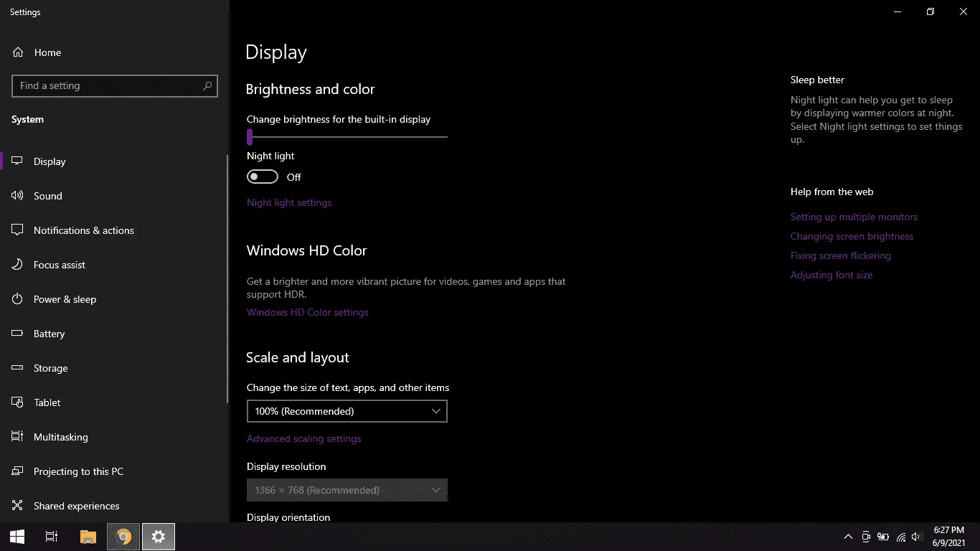Click the magnifier icon in search box
This screenshot has width=980, height=551.
tap(207, 85)
